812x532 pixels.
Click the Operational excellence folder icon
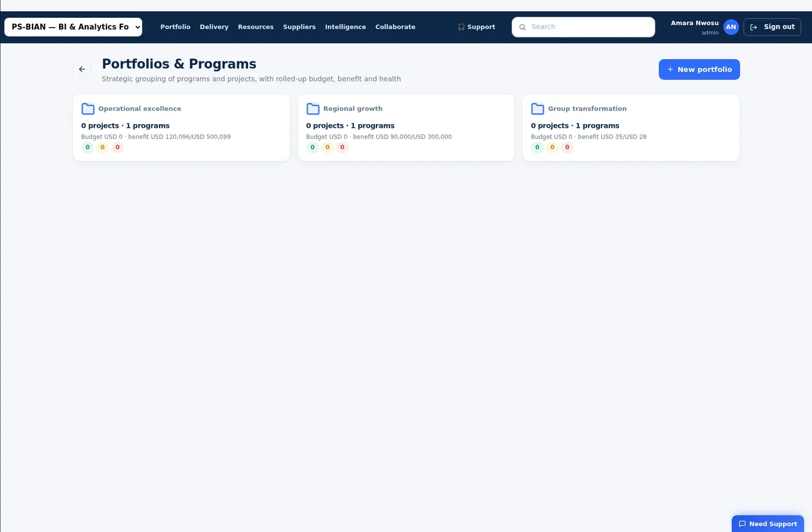click(x=88, y=109)
